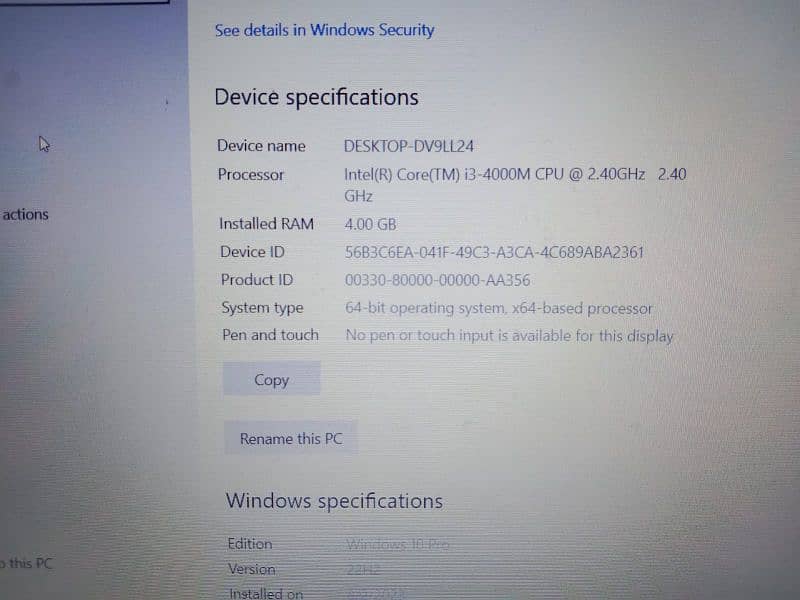Click the 64-bit operating system text
Screen dimensions: 800x600
point(498,308)
